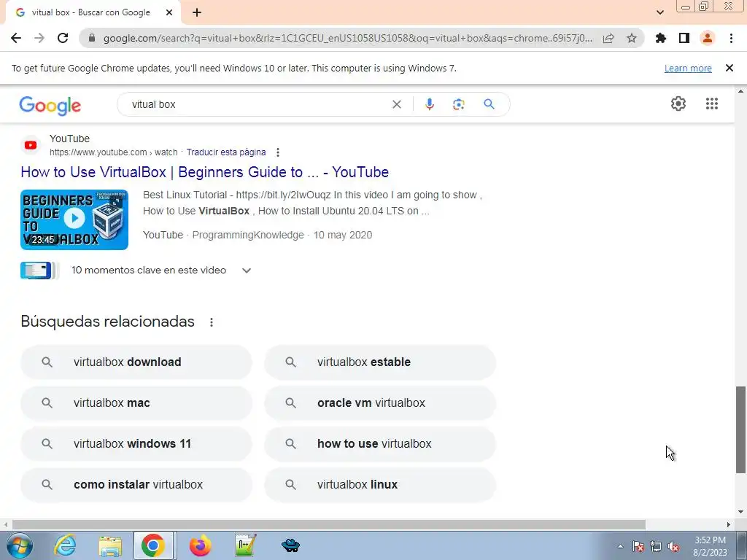Submit search with magnifier icon
This screenshot has height=560, width=747.
pos(489,104)
